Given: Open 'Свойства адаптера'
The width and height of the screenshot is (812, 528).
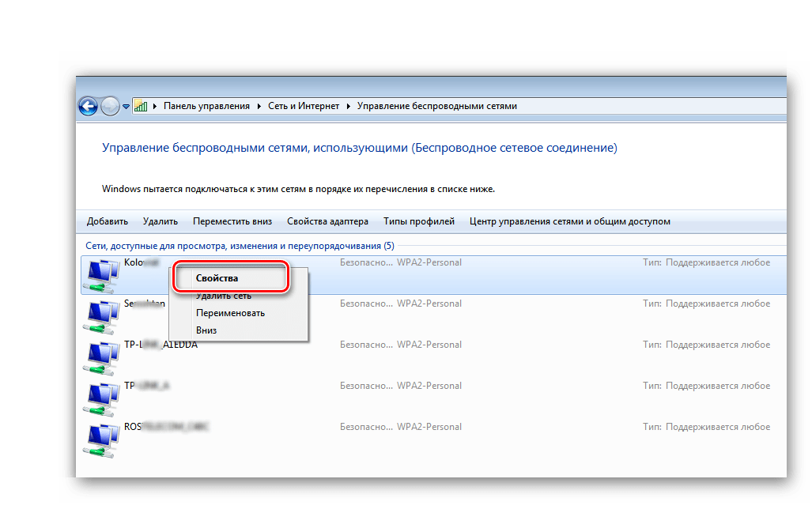Looking at the screenshot, I should (328, 221).
